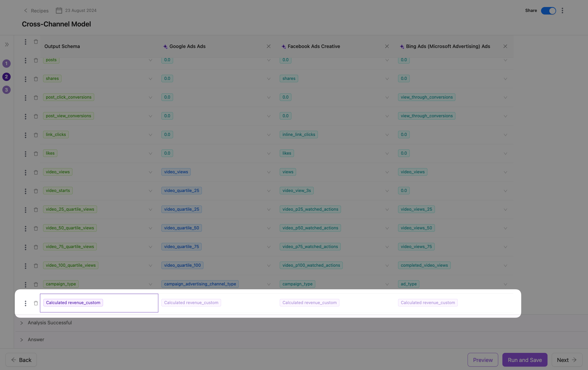This screenshot has height=370, width=588.
Task: Expand the Analysis Successful section
Action: 22,323
